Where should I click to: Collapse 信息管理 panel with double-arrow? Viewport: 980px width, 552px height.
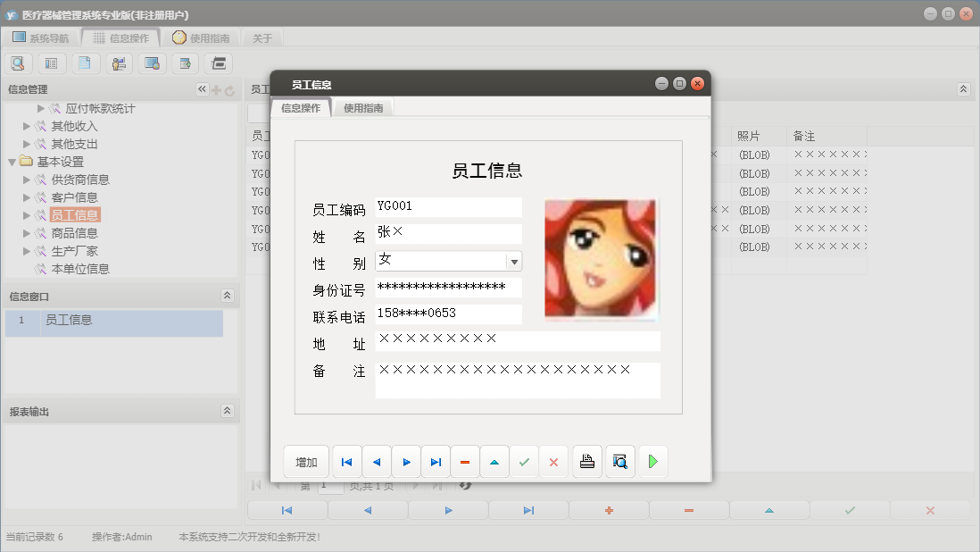point(202,89)
